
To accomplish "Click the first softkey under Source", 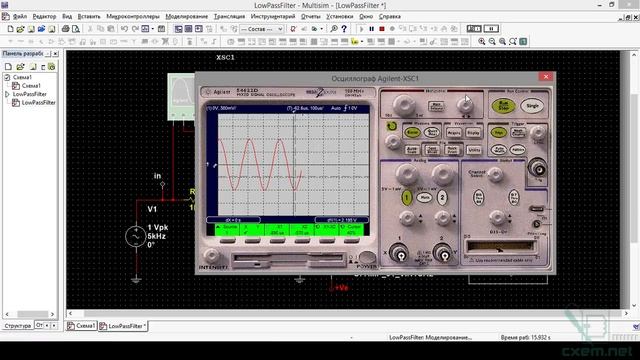I will point(227,241).
